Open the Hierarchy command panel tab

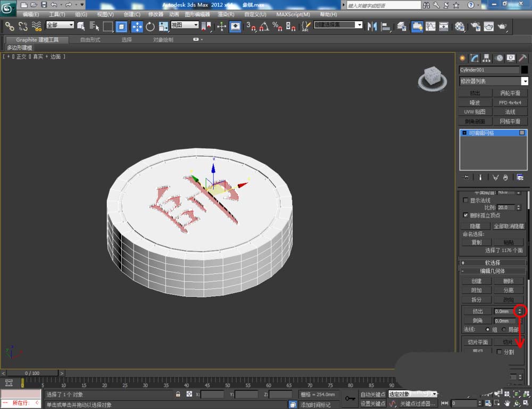point(487,58)
